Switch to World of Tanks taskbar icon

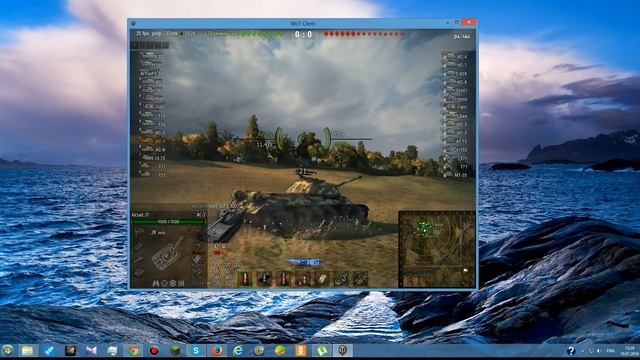tap(343, 350)
